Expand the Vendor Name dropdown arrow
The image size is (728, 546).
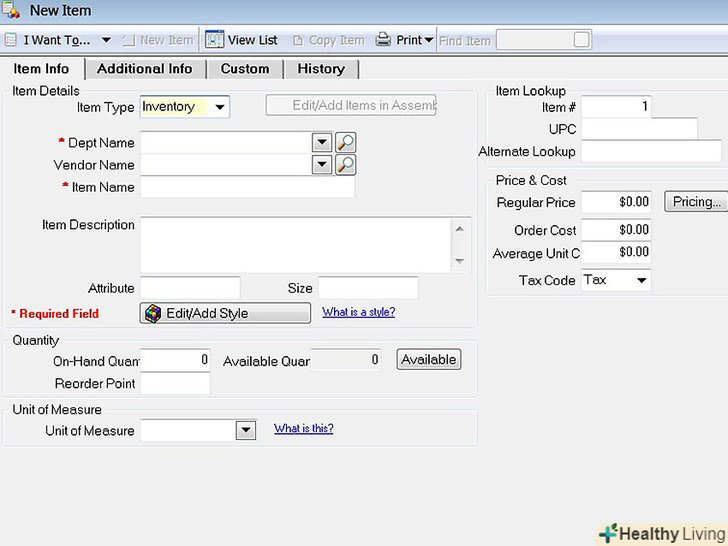pyautogui.click(x=322, y=164)
